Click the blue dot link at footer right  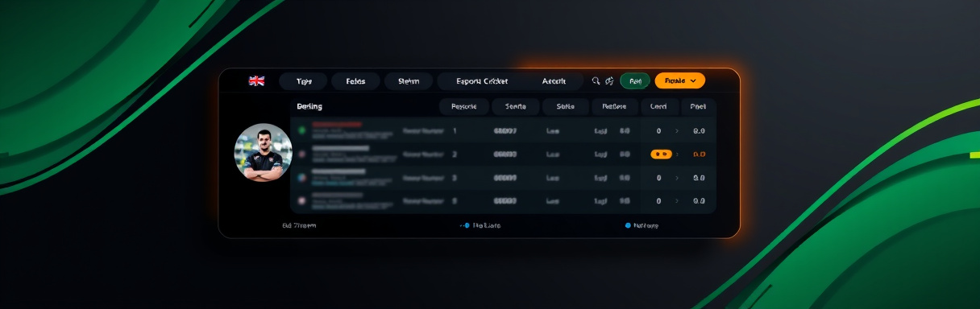[x=642, y=225]
